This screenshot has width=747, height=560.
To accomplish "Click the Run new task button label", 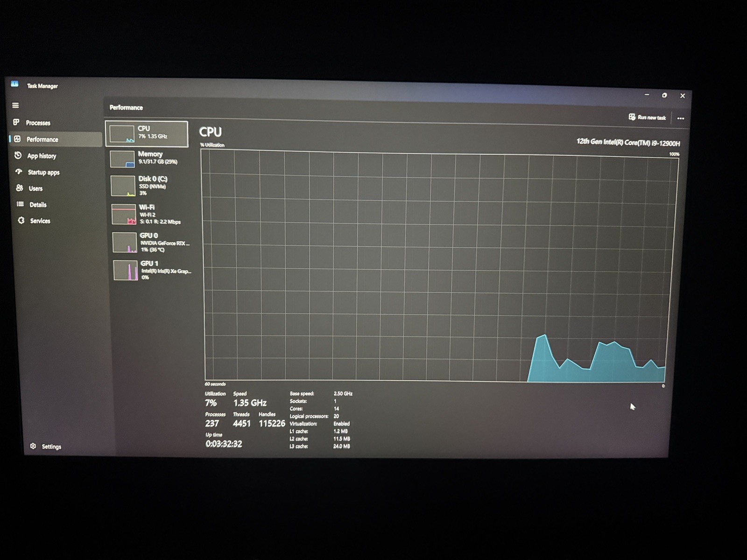I will point(652,118).
